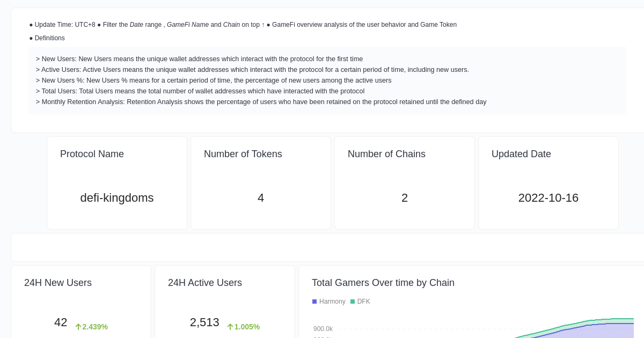
Task: Click the green DFK legend square
Action: pyautogui.click(x=353, y=302)
